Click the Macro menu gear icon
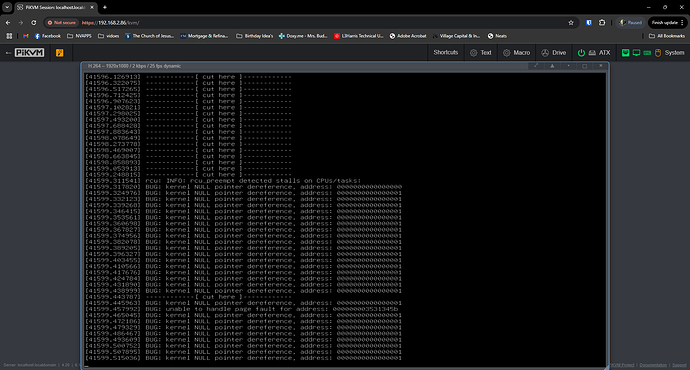 (x=506, y=53)
